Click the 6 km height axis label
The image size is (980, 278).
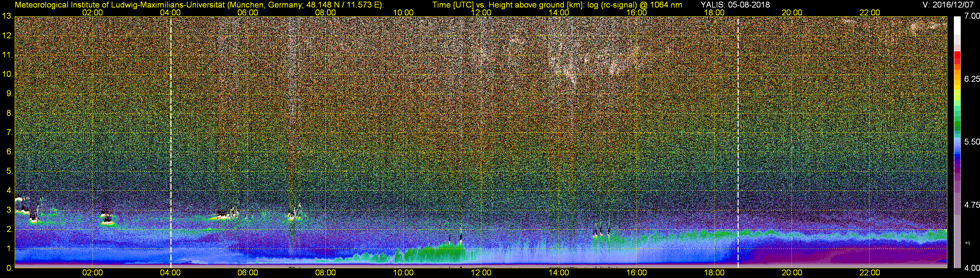click(9, 152)
